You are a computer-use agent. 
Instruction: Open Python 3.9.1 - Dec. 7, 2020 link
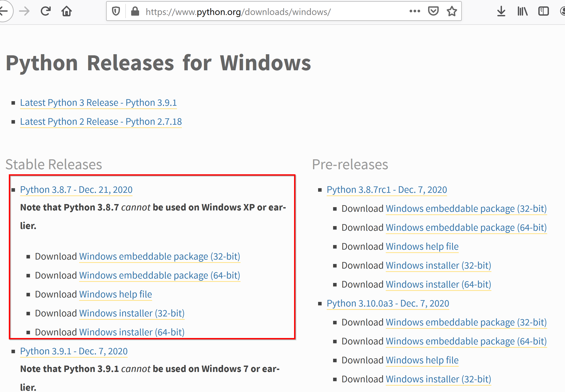coord(74,351)
